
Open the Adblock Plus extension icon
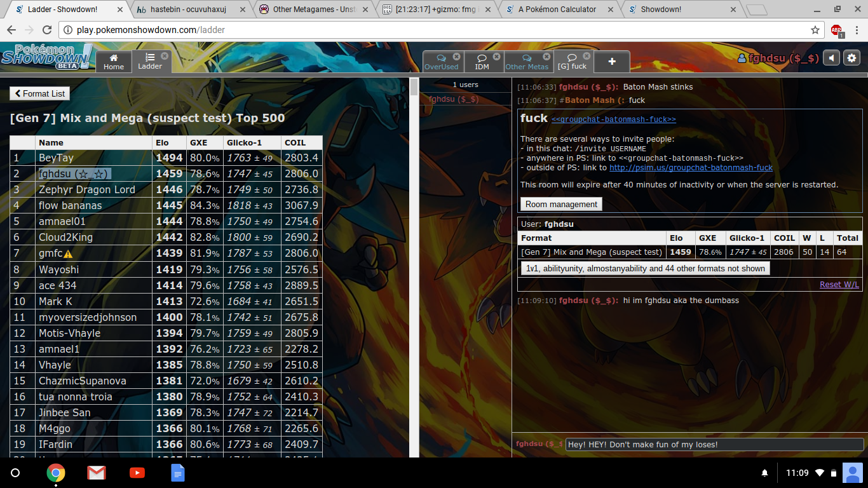pos(837,30)
